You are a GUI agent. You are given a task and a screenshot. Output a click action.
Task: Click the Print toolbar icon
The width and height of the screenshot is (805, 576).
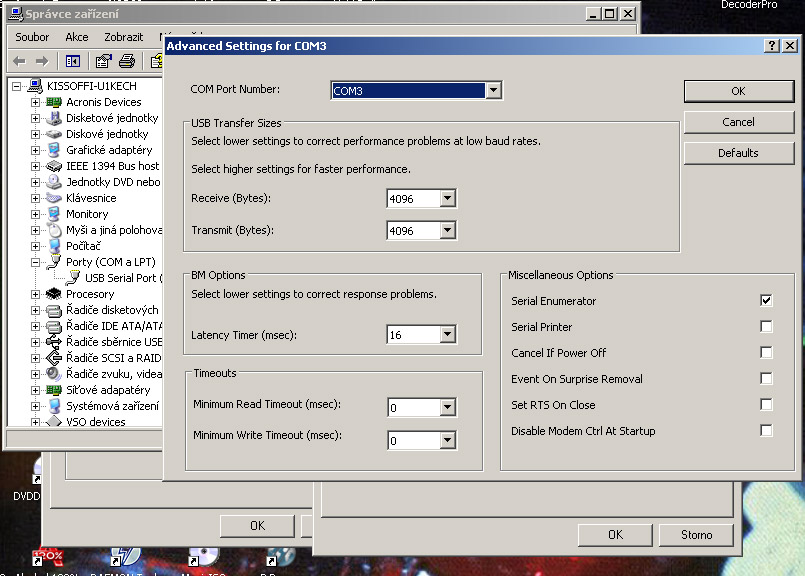pyautogui.click(x=128, y=61)
